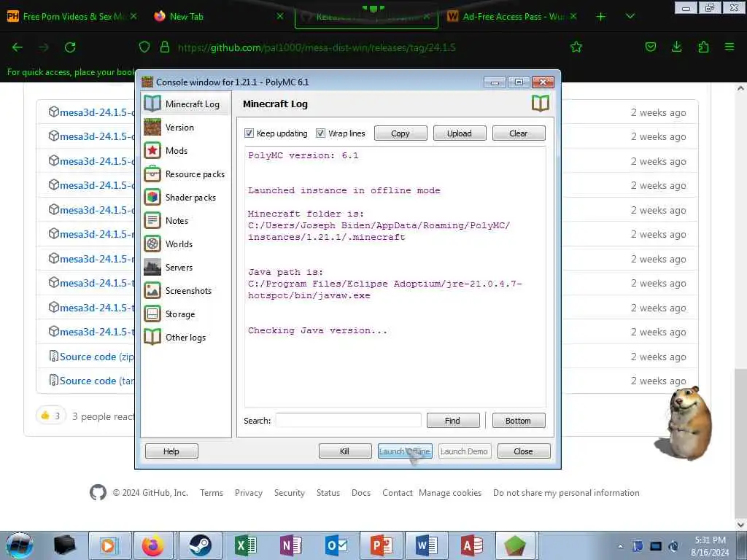The image size is (747, 560).
Task: Expand the list all tabs chevron
Action: click(x=630, y=16)
